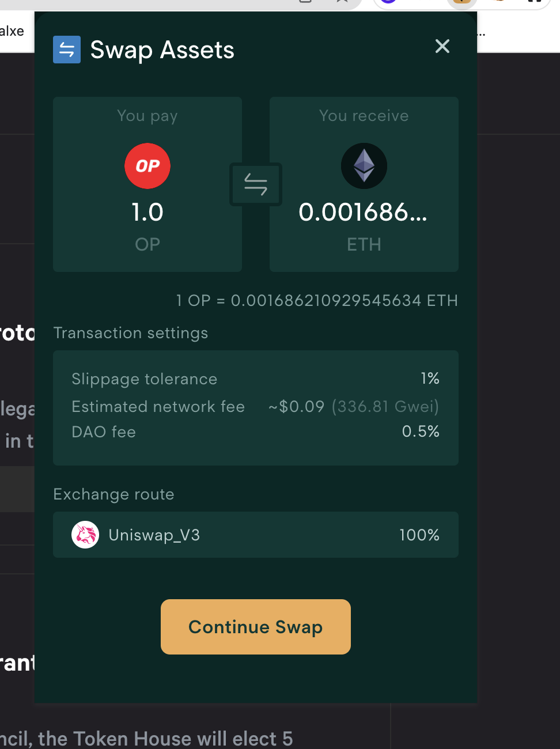Click the Uniswap_V3 exchange route row

click(x=255, y=535)
